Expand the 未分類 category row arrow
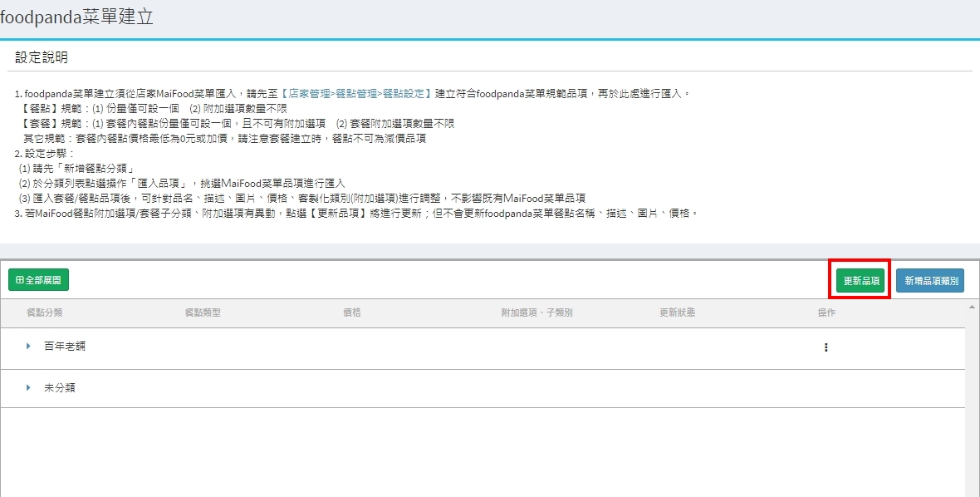Image resolution: width=980 pixels, height=497 pixels. [x=27, y=388]
